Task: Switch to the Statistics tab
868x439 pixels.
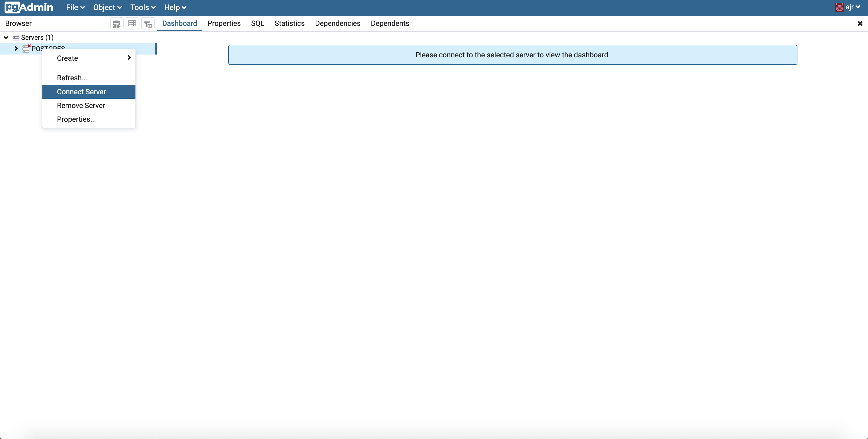Action: (289, 23)
